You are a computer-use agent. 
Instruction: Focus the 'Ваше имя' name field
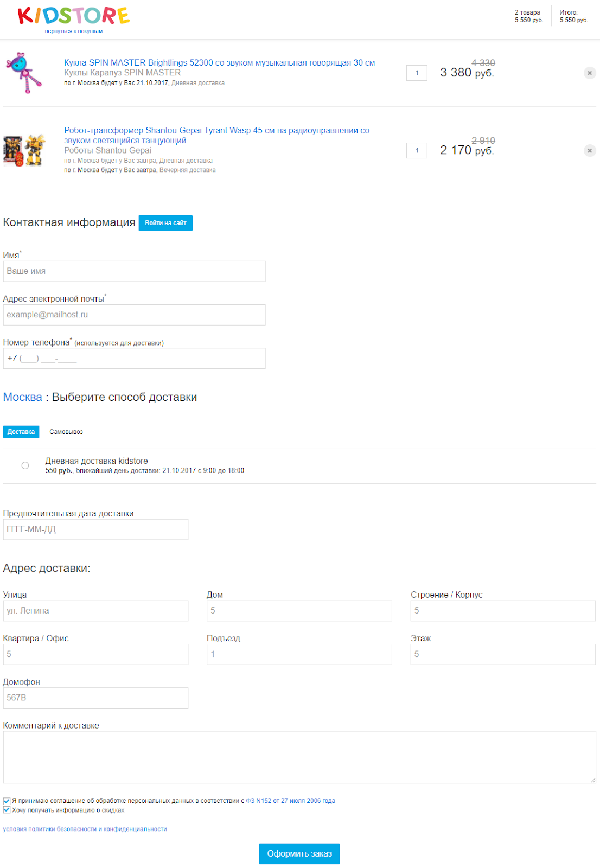[135, 271]
